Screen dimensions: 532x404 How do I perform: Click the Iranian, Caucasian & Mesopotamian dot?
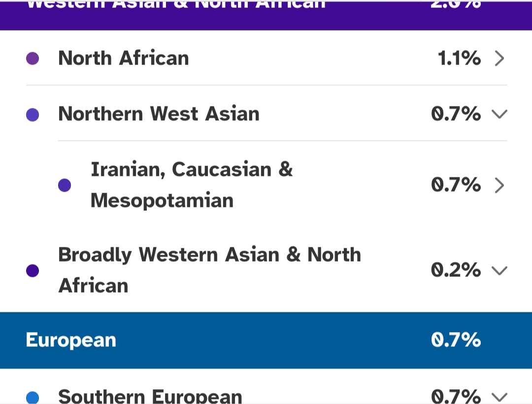coord(65,185)
